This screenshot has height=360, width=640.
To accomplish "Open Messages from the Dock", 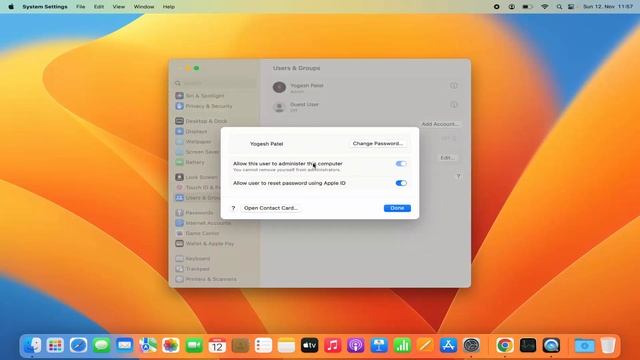I will tap(101, 345).
